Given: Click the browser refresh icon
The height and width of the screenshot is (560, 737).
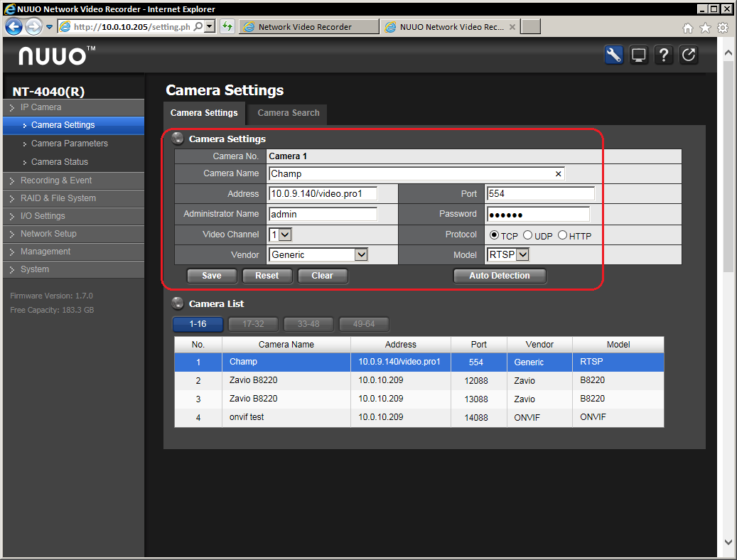Looking at the screenshot, I should click(227, 27).
